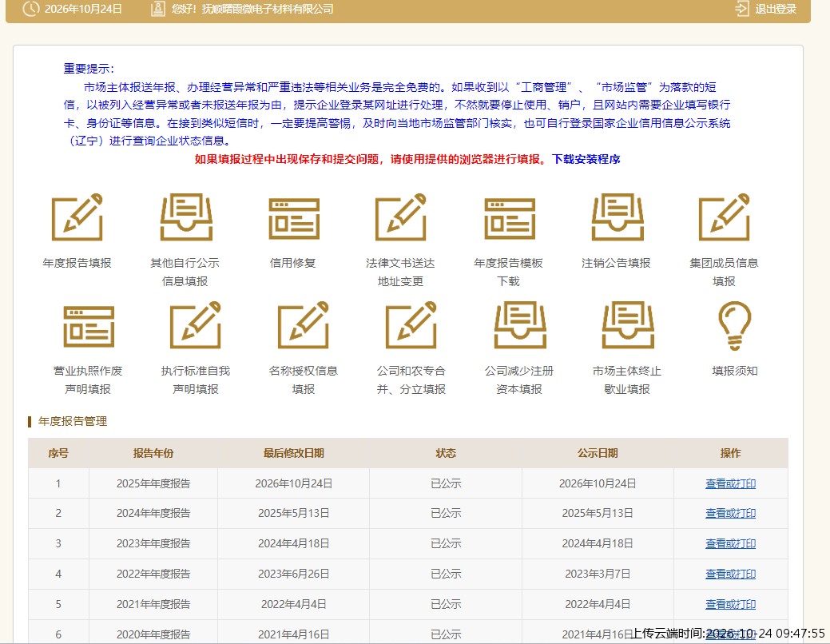Open the 信用修复 icon

coord(294,218)
